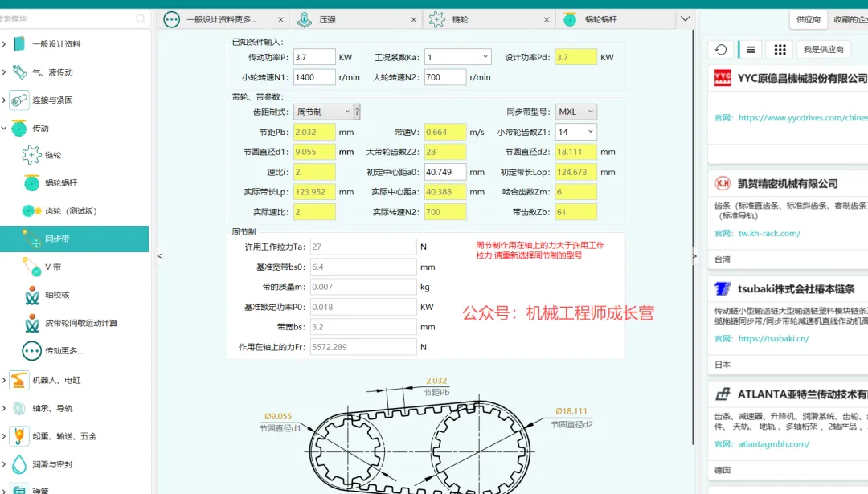
Task: Open the yycdrives.com website link
Action: pos(803,118)
